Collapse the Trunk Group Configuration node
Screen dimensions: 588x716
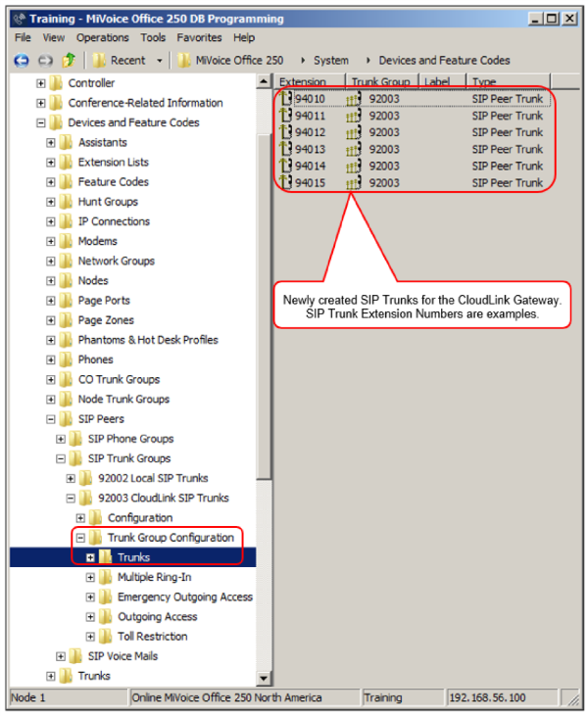[80, 538]
